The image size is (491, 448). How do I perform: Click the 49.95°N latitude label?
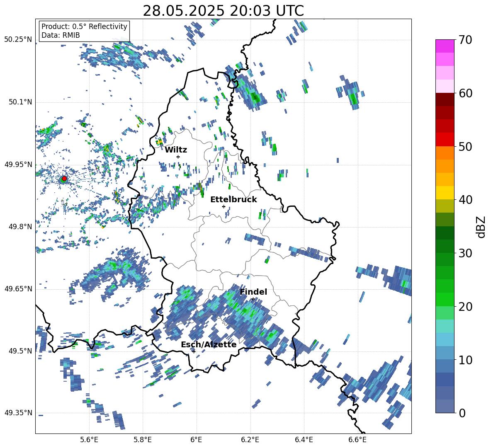click(18, 165)
